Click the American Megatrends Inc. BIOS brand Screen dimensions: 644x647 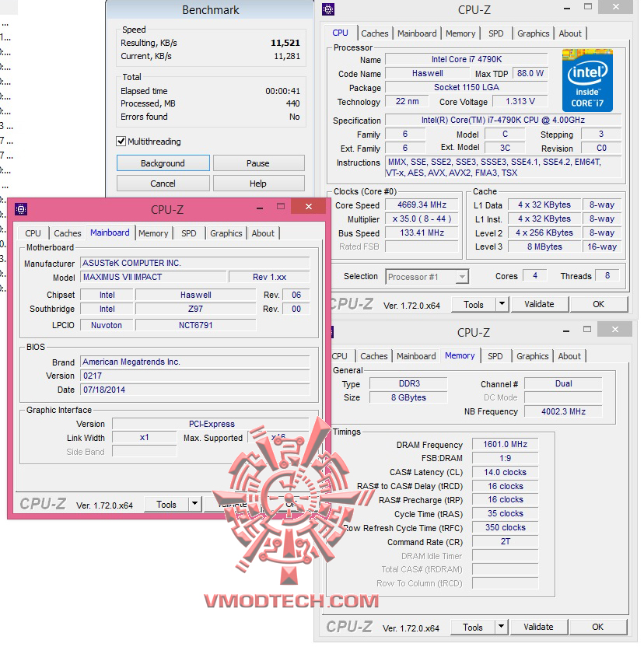click(x=195, y=362)
